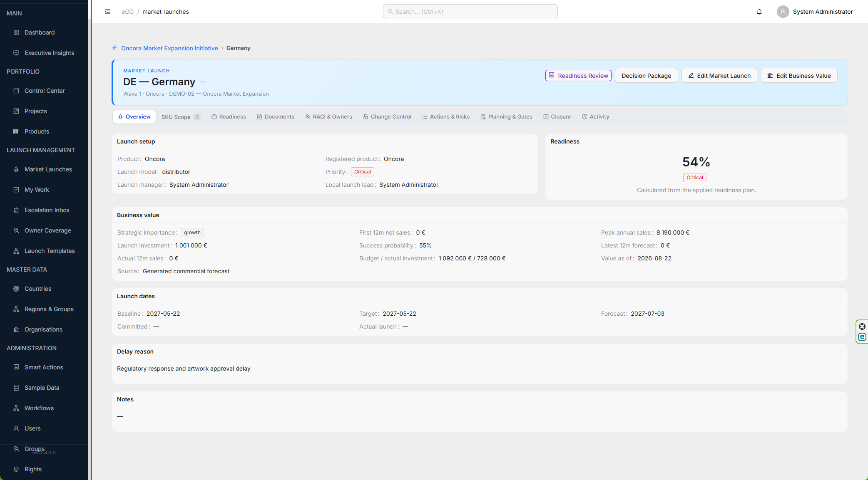Open the Activity tab
The image size is (868, 480).
[x=596, y=117]
